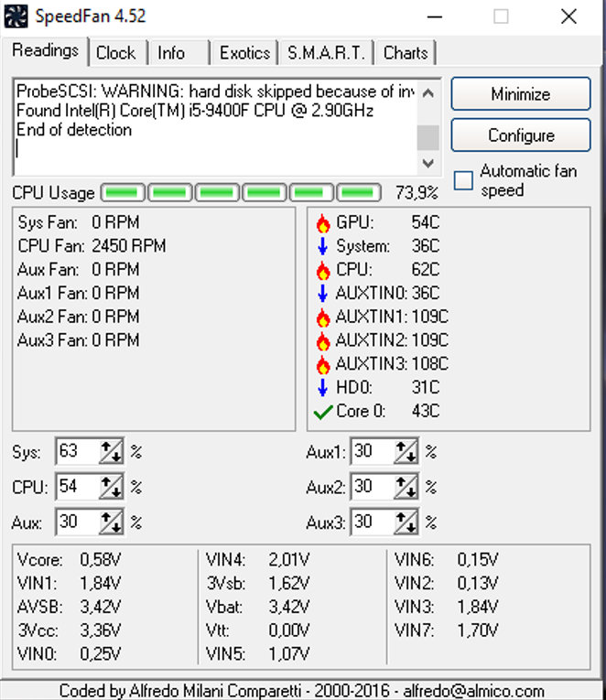Click the log scroll down arrow
The image size is (606, 700).
click(428, 163)
